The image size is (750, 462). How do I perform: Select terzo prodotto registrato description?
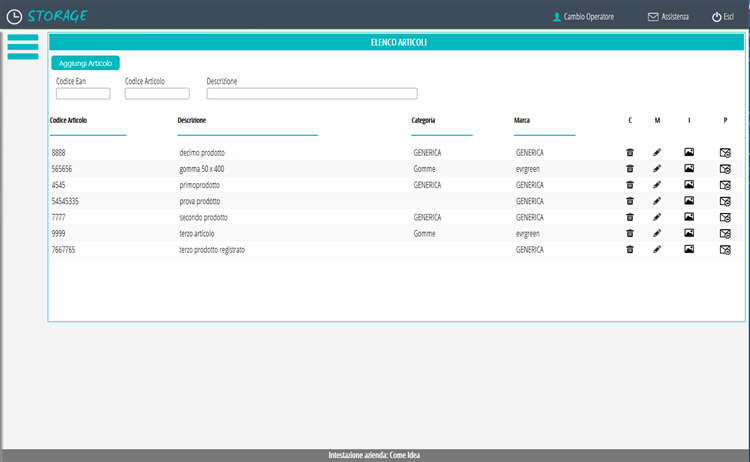click(x=212, y=250)
